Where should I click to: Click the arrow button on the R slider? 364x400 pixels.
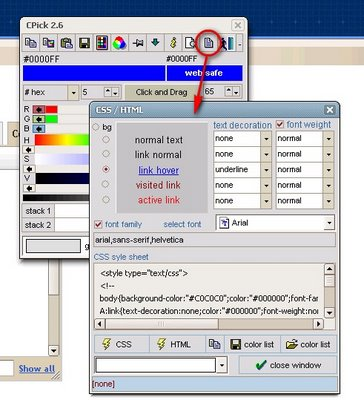click(39, 109)
